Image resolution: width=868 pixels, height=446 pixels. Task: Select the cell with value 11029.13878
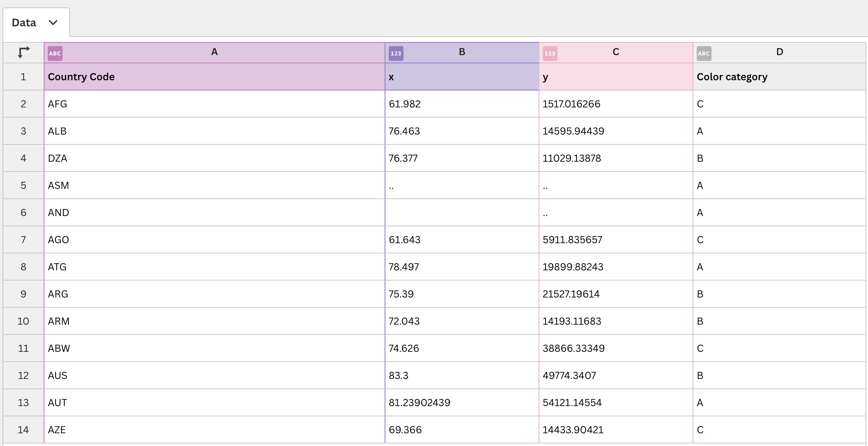click(616, 158)
